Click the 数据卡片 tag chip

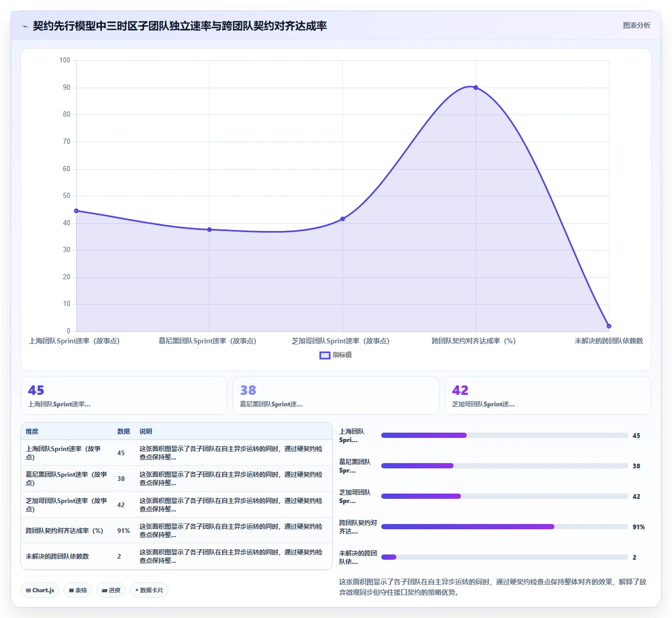coord(149,590)
